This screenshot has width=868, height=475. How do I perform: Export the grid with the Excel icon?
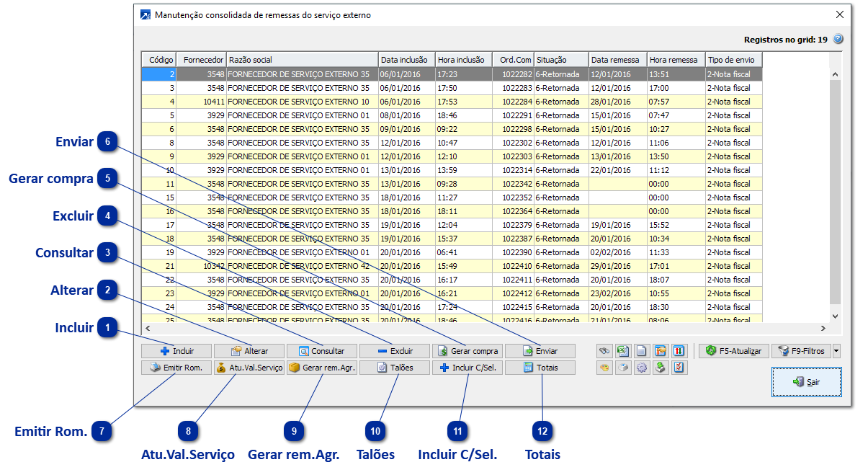623,351
